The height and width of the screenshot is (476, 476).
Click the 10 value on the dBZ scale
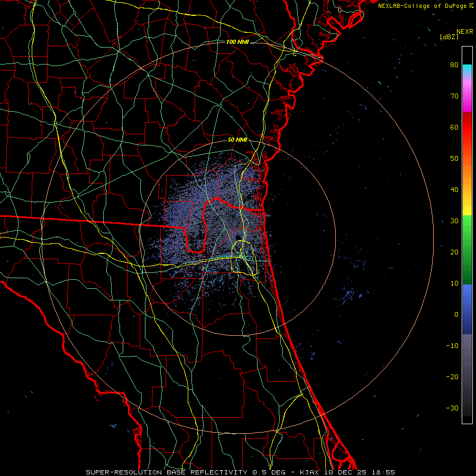pos(454,283)
